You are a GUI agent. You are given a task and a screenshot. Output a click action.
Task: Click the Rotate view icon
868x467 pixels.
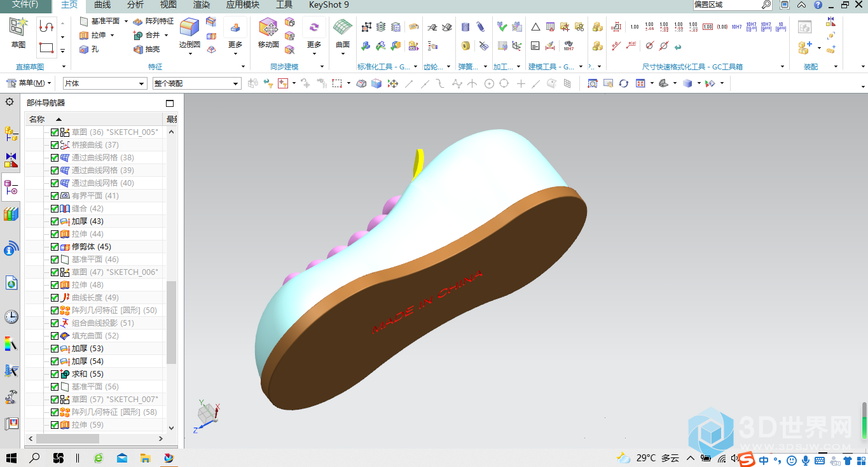(623, 83)
